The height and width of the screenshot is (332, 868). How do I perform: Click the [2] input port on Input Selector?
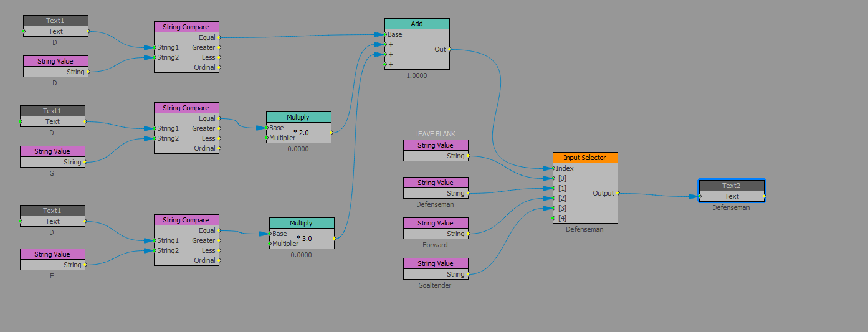click(x=555, y=198)
